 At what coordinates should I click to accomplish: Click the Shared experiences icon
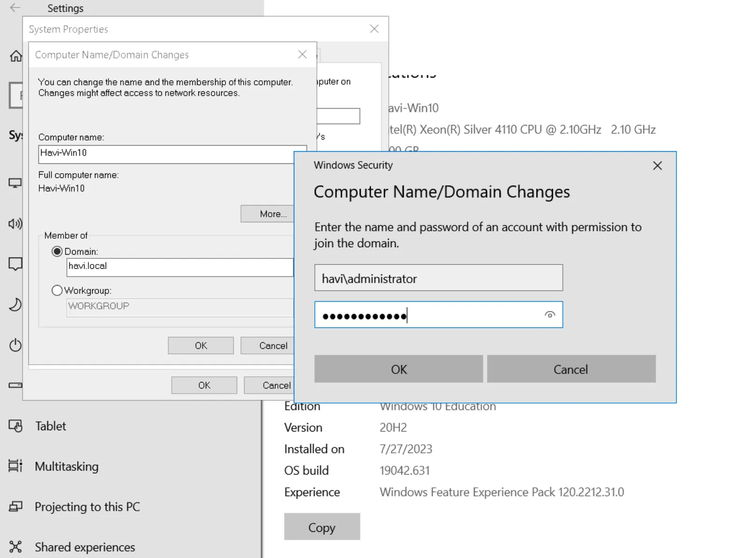tap(15, 547)
